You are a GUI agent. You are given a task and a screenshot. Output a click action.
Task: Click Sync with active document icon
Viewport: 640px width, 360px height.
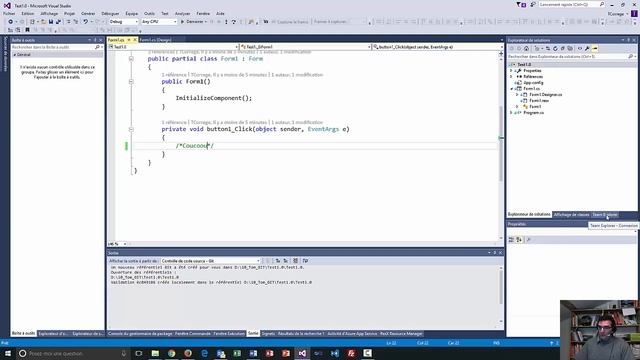click(x=548, y=49)
